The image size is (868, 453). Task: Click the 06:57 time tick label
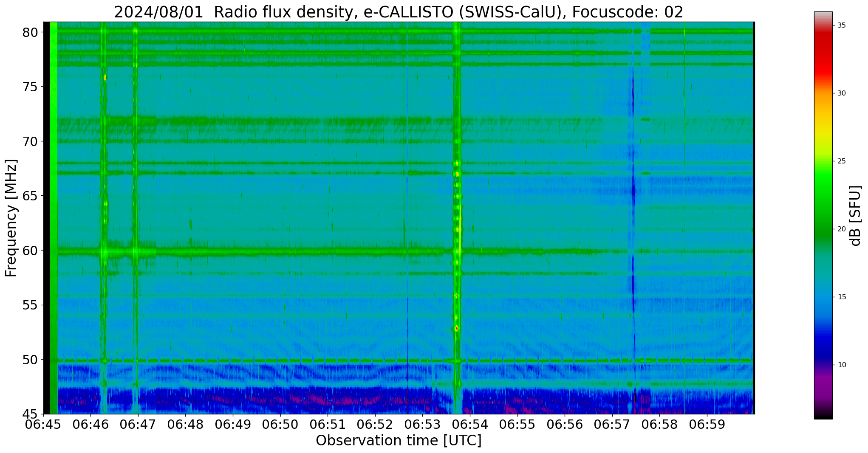[x=612, y=425]
